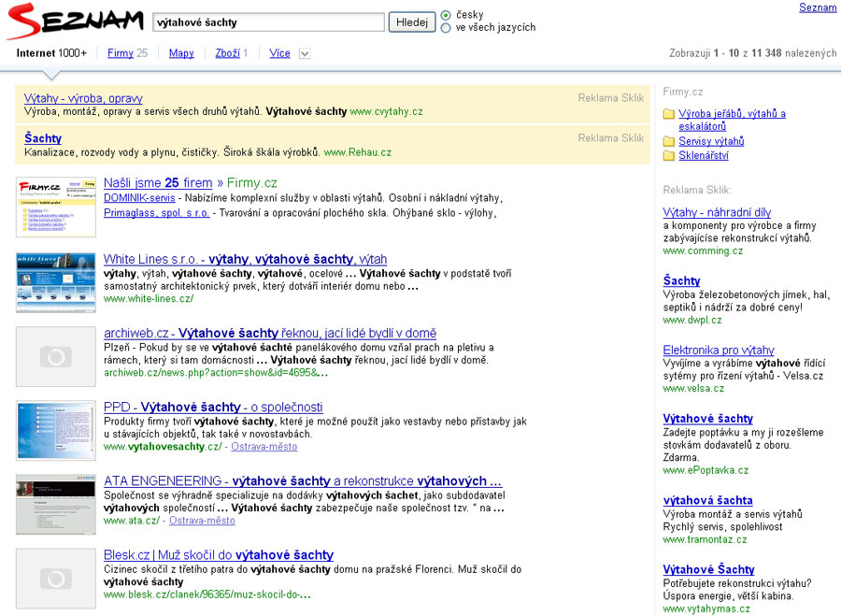The width and height of the screenshot is (841, 616).
Task: Select the ve všech jazycích radio button
Action: [445, 28]
